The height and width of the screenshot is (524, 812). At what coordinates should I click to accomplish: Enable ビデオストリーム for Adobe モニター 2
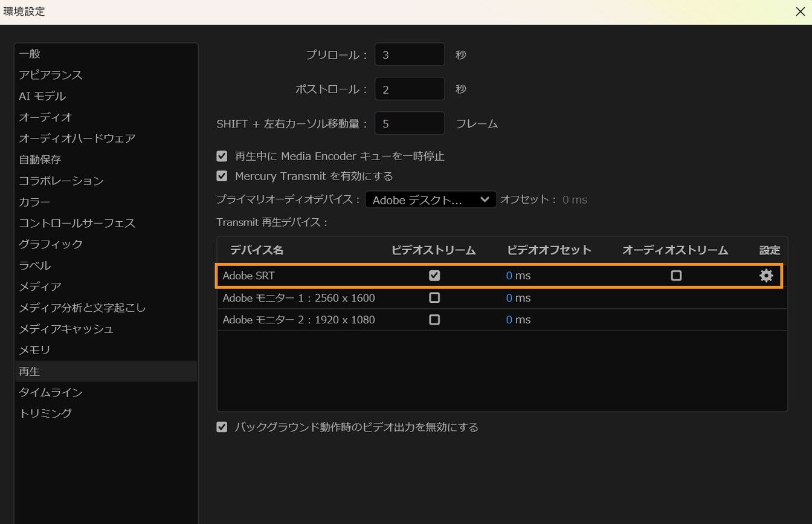434,320
